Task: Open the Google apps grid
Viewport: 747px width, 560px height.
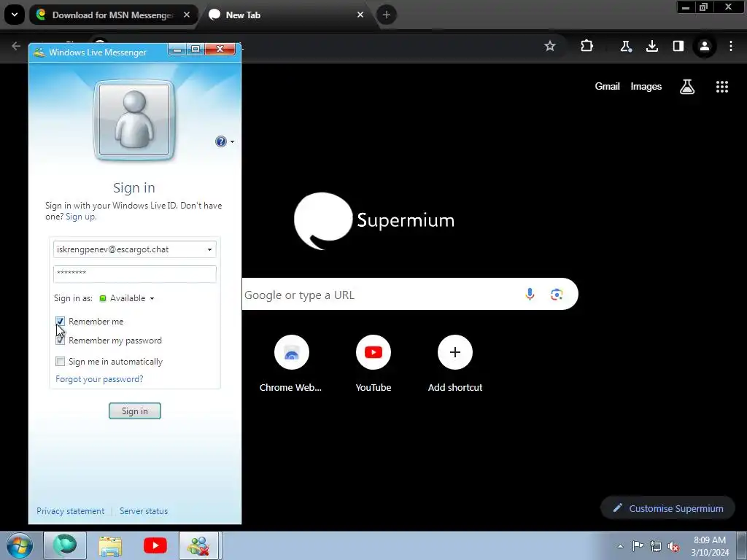Action: (x=721, y=87)
